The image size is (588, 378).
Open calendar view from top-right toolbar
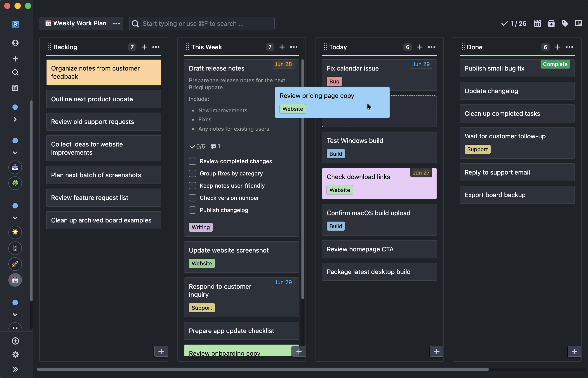(x=537, y=24)
